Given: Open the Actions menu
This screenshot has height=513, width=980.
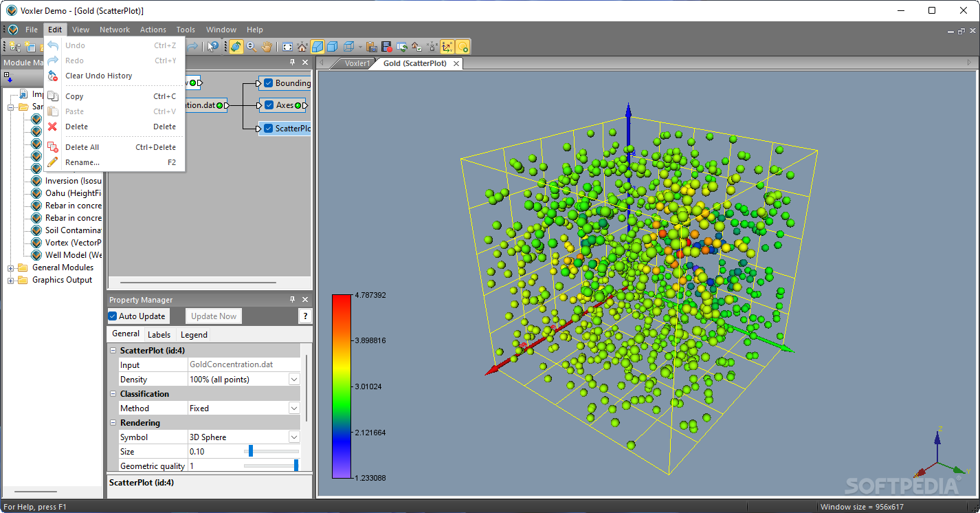Looking at the screenshot, I should point(153,30).
